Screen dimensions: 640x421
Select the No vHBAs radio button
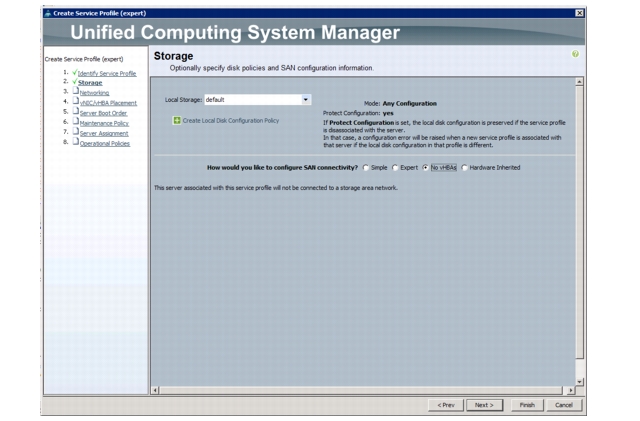(425, 168)
